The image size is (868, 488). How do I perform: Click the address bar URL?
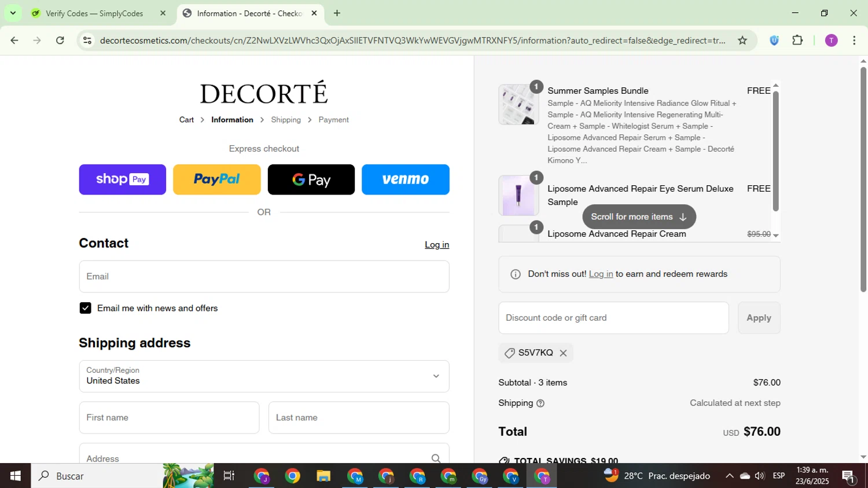click(412, 41)
